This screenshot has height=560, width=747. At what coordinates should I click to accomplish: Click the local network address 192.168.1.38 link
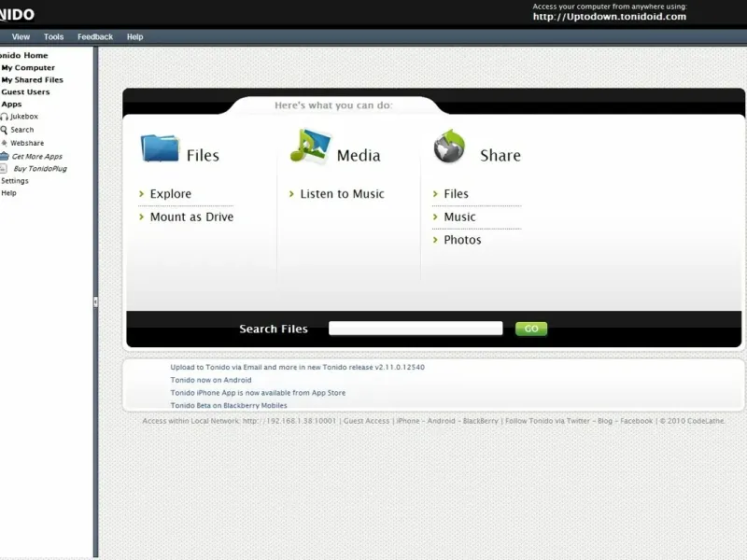(x=289, y=421)
